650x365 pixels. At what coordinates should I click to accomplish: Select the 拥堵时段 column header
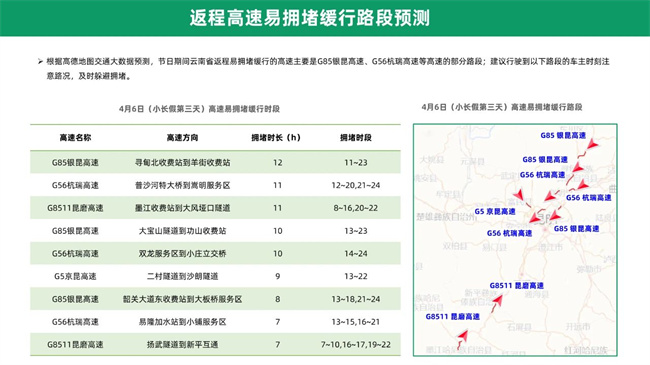coord(356,138)
